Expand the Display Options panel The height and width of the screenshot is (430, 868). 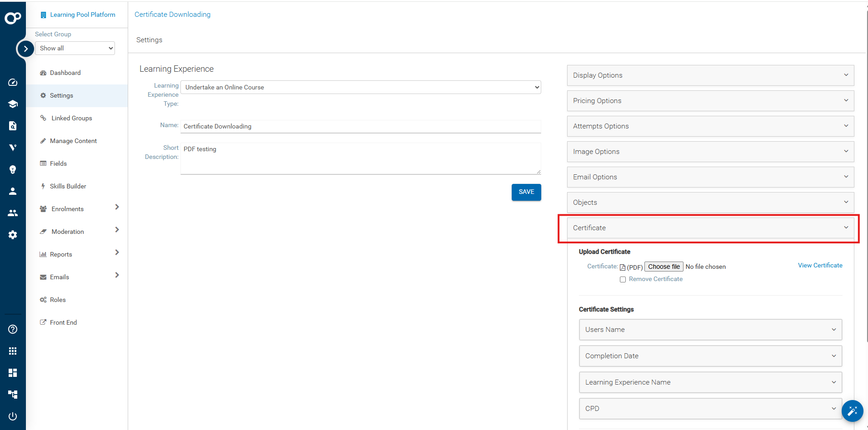click(711, 75)
